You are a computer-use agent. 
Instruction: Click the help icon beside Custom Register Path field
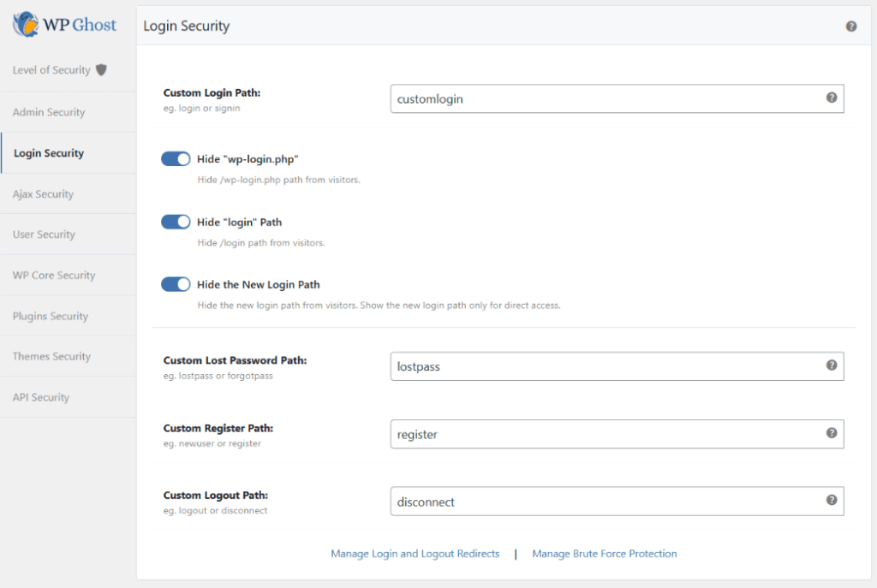point(831,434)
